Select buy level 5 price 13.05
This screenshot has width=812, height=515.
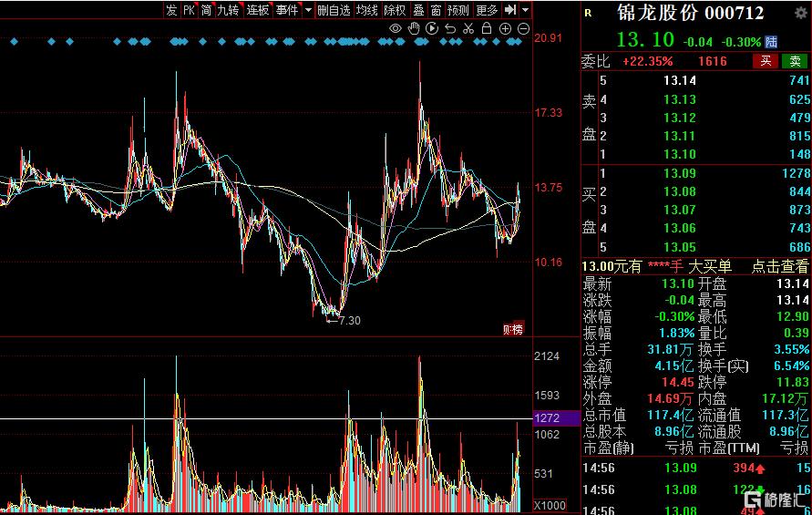click(x=680, y=247)
